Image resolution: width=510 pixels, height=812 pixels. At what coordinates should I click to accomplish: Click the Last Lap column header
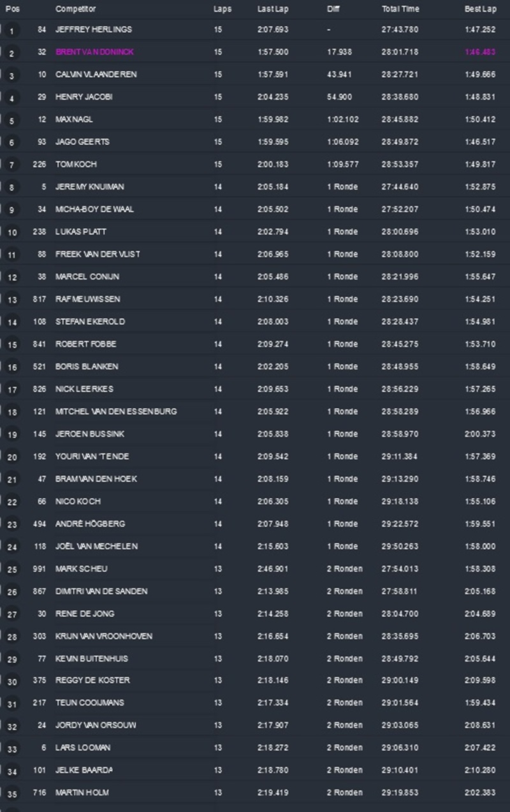270,10
